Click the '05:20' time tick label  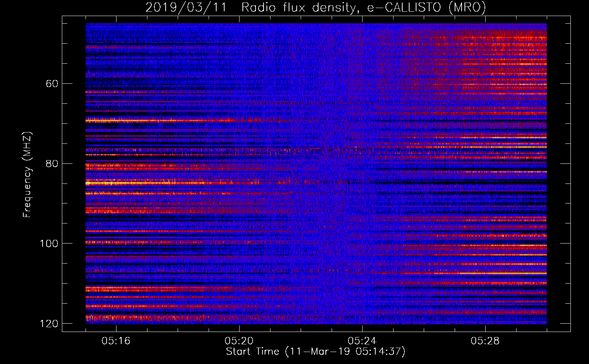coord(239,341)
